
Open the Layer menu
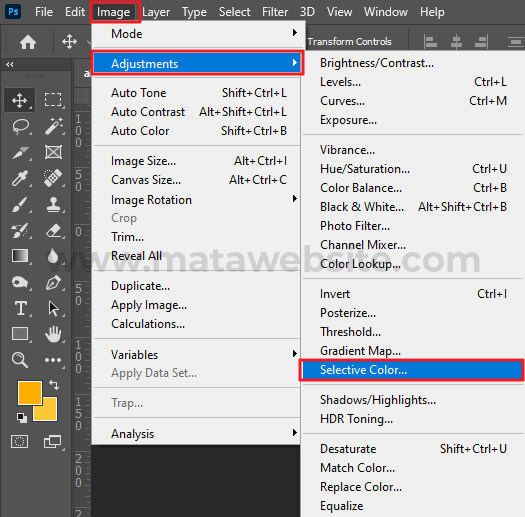(156, 12)
